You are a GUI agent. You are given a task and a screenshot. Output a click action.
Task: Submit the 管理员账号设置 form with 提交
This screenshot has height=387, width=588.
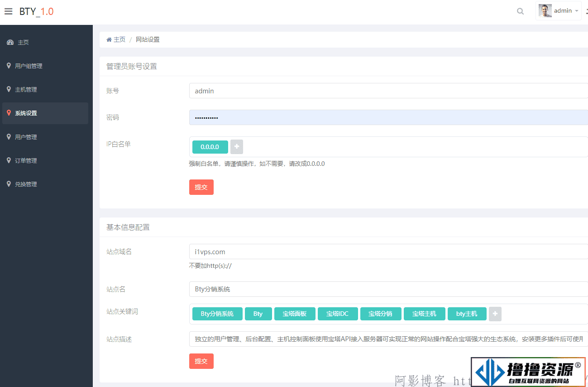[x=201, y=187]
